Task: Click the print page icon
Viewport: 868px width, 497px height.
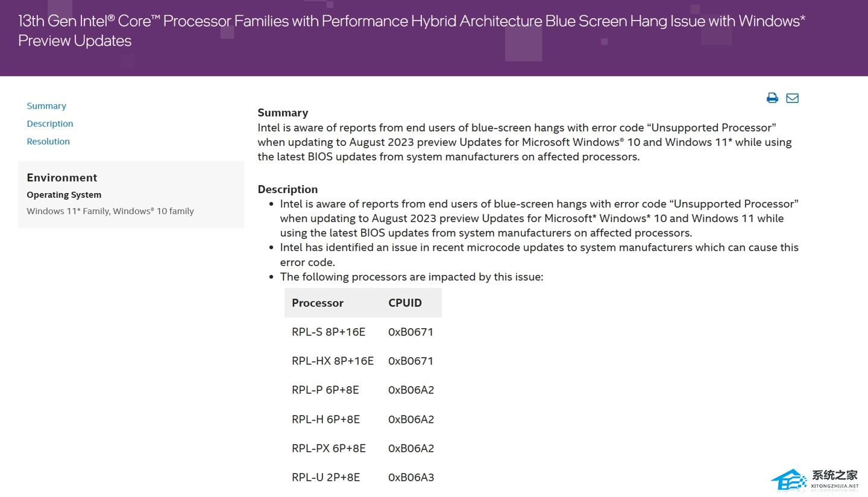Action: click(x=772, y=98)
